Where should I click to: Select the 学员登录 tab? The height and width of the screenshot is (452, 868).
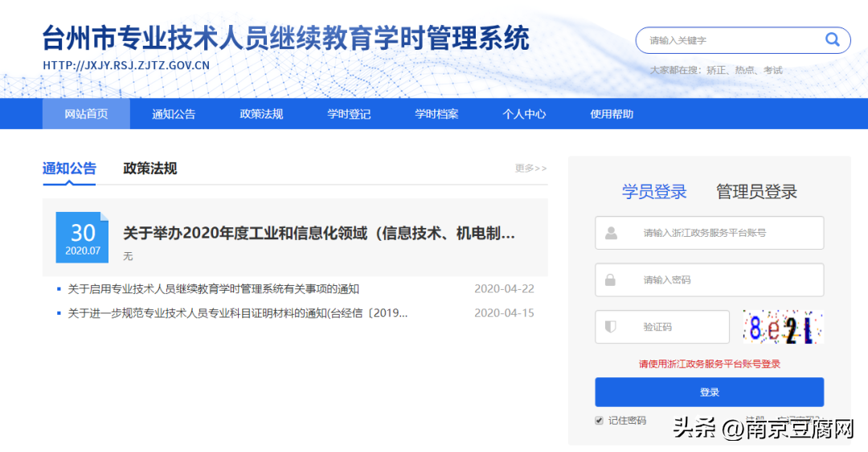pyautogui.click(x=654, y=191)
